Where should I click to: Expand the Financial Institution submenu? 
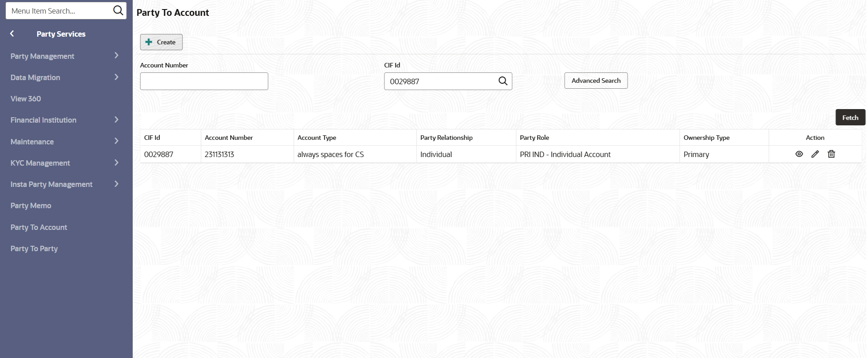[x=116, y=120]
